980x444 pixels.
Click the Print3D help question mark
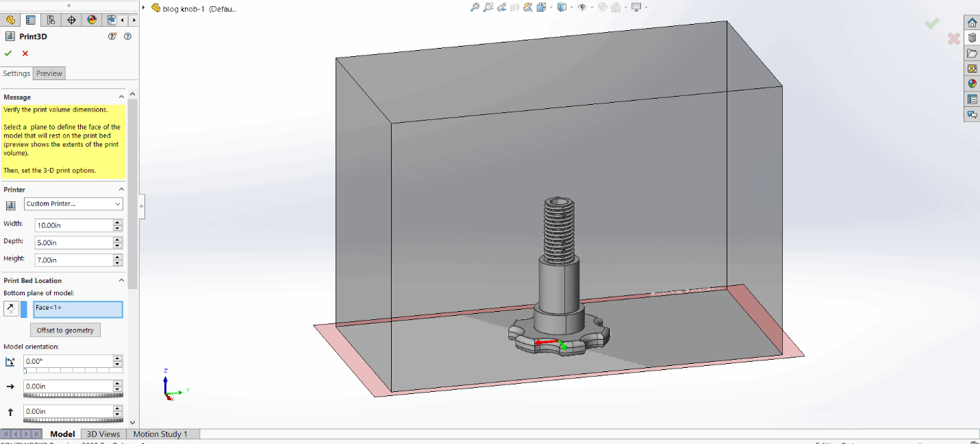tap(127, 36)
